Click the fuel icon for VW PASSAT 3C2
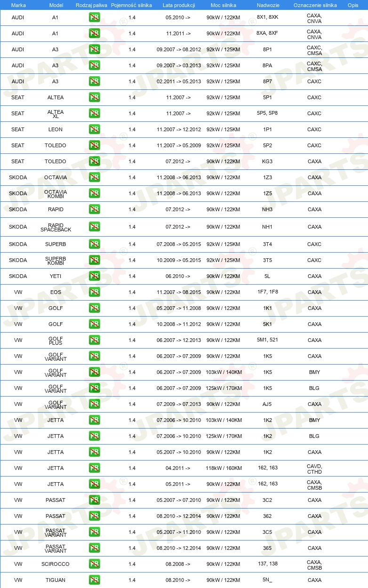The height and width of the screenshot is (588, 368). [94, 500]
